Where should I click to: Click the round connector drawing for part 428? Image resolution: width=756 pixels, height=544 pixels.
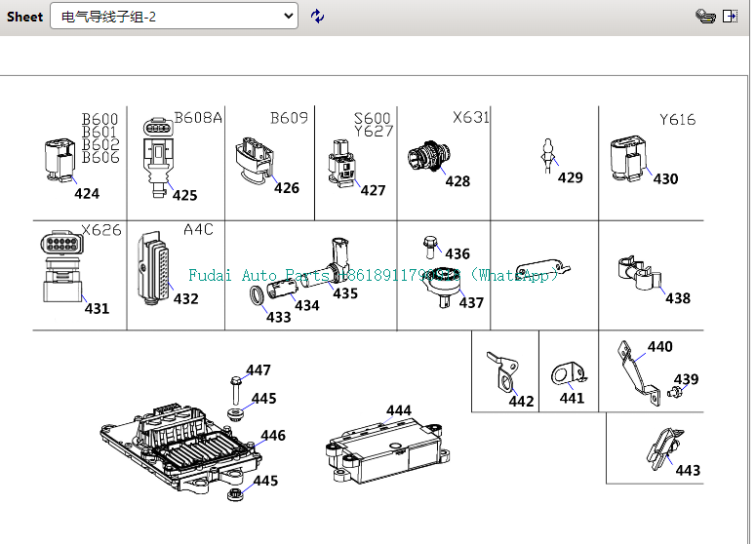(429, 156)
